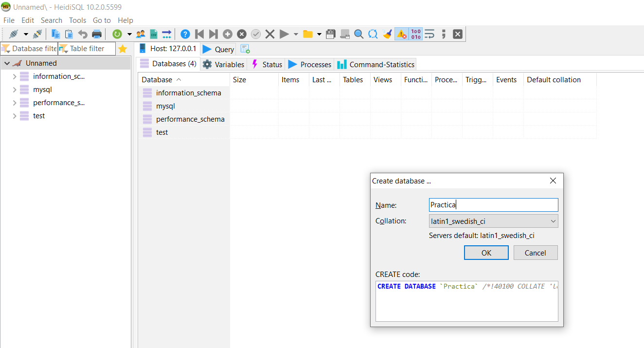
Task: Switch to the Variables tab
Action: pyautogui.click(x=224, y=64)
